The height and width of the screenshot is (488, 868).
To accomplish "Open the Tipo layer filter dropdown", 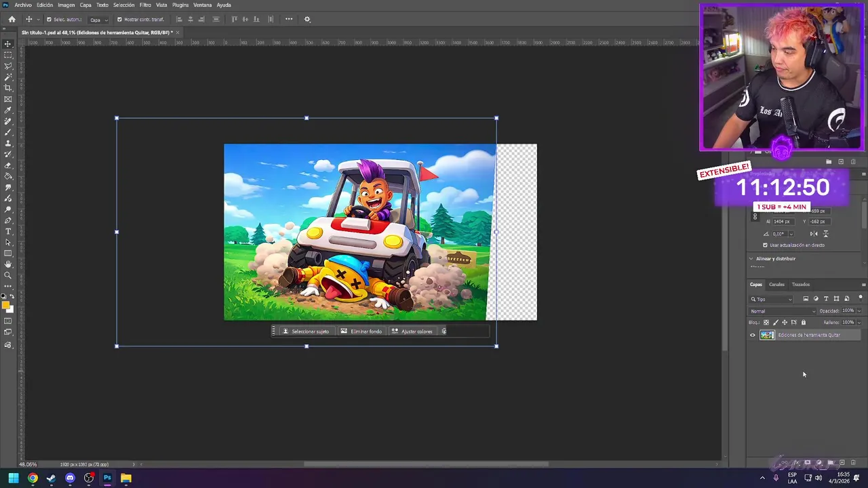I will pyautogui.click(x=771, y=299).
